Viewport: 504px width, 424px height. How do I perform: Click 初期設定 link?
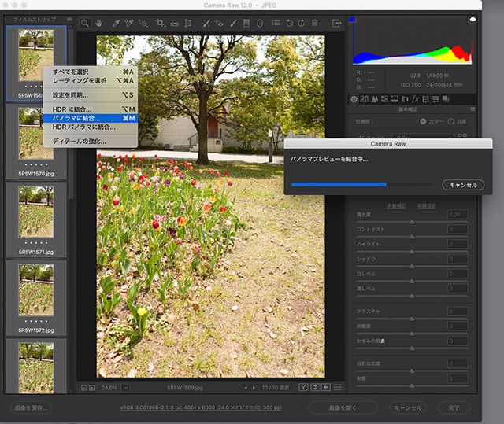tap(427, 206)
